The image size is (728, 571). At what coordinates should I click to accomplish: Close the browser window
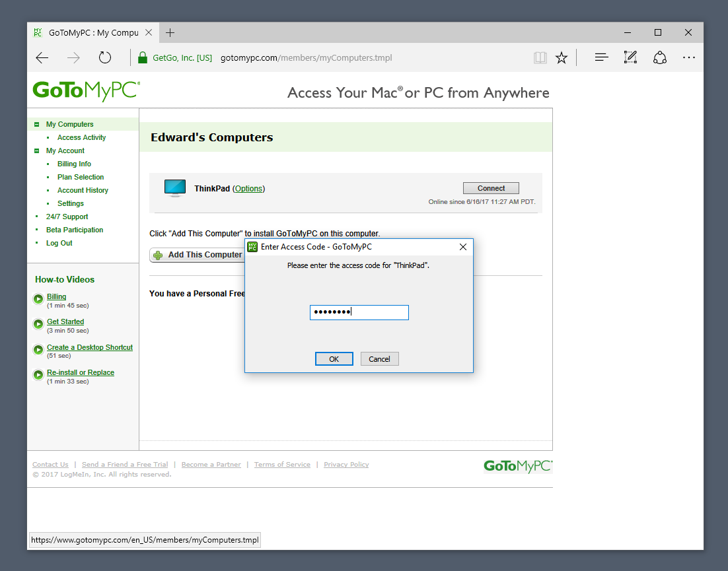coord(688,32)
